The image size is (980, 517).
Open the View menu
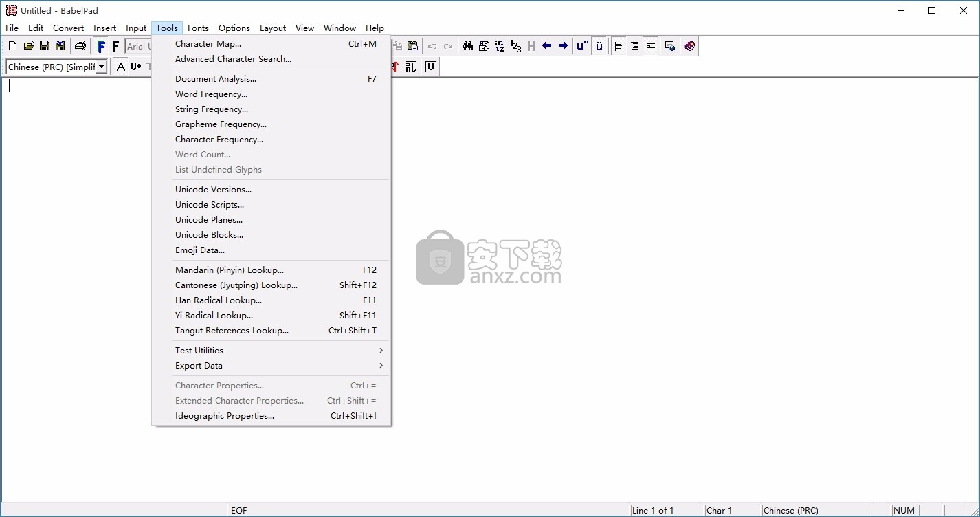click(304, 28)
